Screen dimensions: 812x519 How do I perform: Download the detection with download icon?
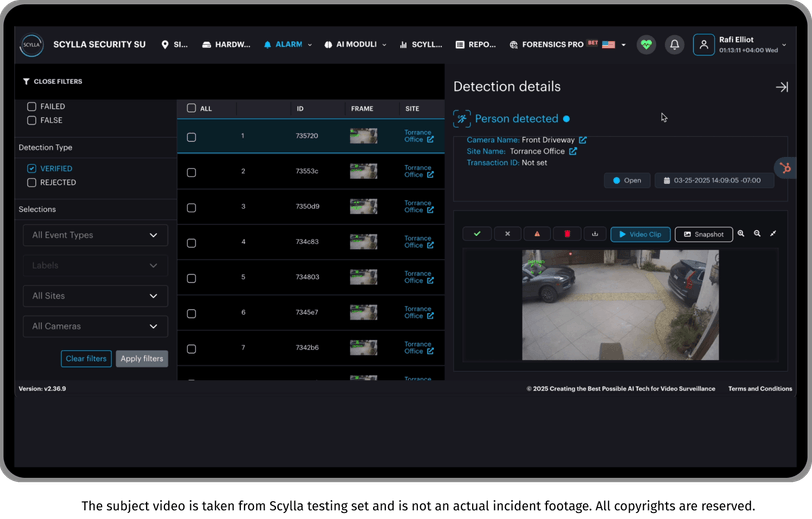tap(595, 234)
